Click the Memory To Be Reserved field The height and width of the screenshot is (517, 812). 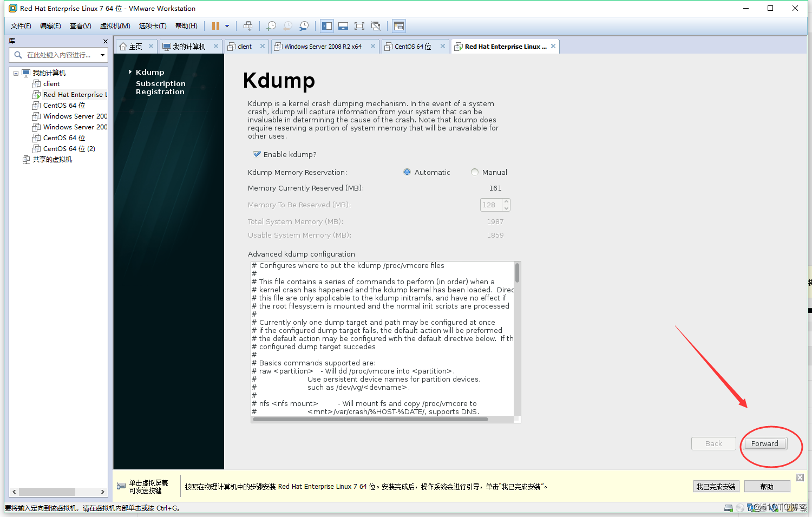point(492,205)
